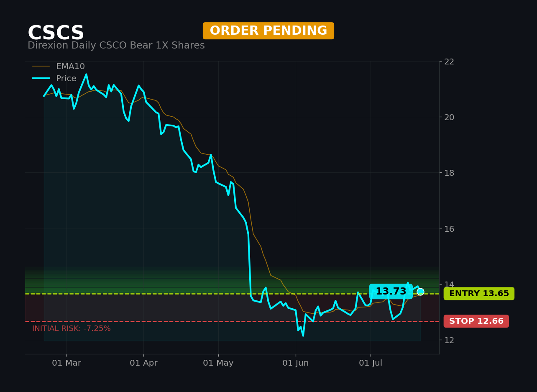Viewport: 537px width, 392px height.
Task: Click the ENTRY 13.65 label
Action: [x=479, y=294]
